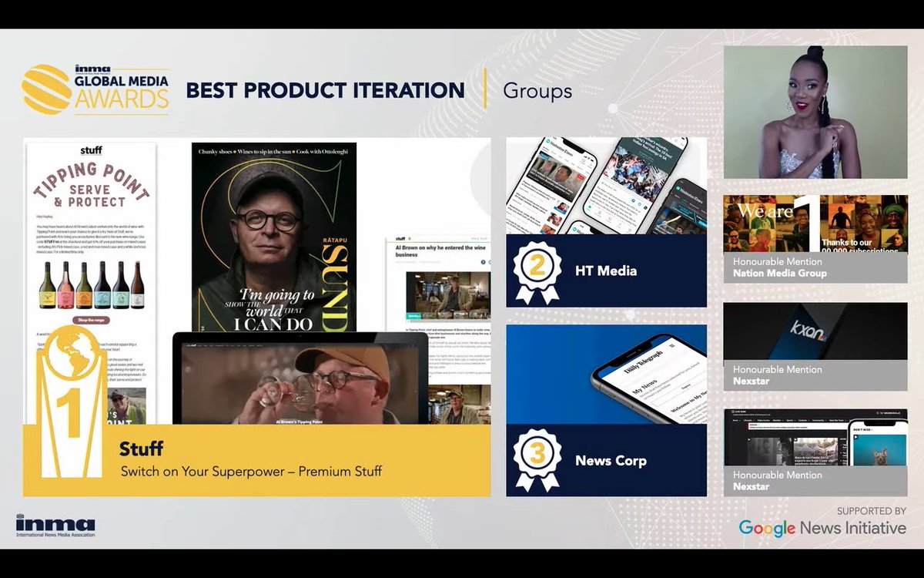Click the 'SUPPORTED BY' text
Viewport: 924px width, 578px height.
[x=872, y=511]
